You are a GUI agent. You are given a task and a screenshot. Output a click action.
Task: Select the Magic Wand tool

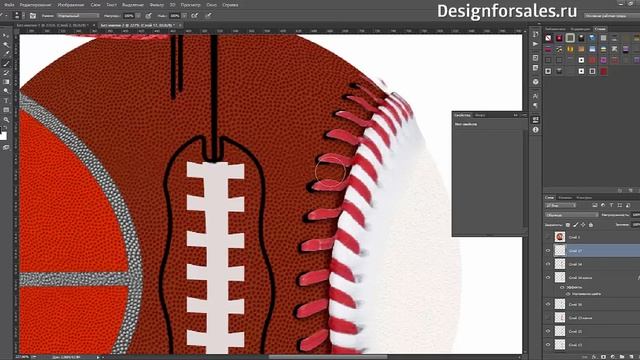pyautogui.click(x=6, y=44)
